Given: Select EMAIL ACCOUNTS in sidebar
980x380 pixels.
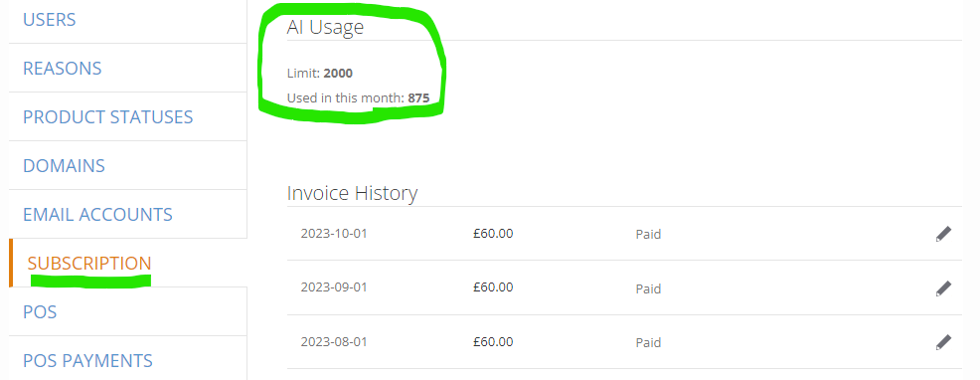Looking at the screenshot, I should 97,215.
